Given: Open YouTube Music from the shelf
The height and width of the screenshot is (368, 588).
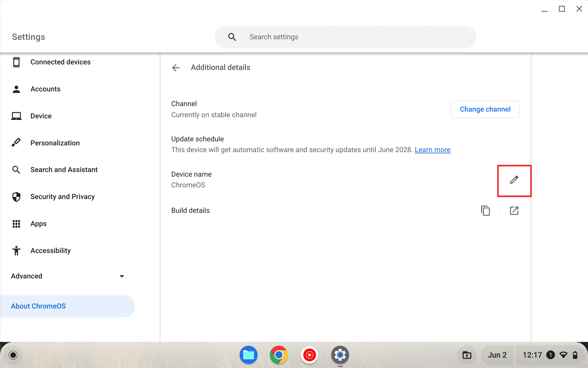Looking at the screenshot, I should (x=309, y=355).
